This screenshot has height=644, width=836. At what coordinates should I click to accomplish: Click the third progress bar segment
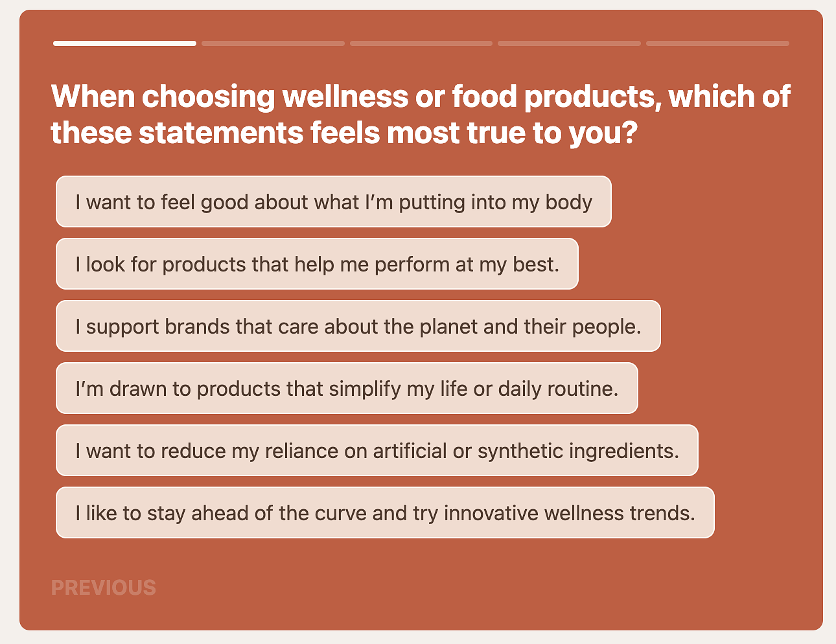tap(421, 43)
